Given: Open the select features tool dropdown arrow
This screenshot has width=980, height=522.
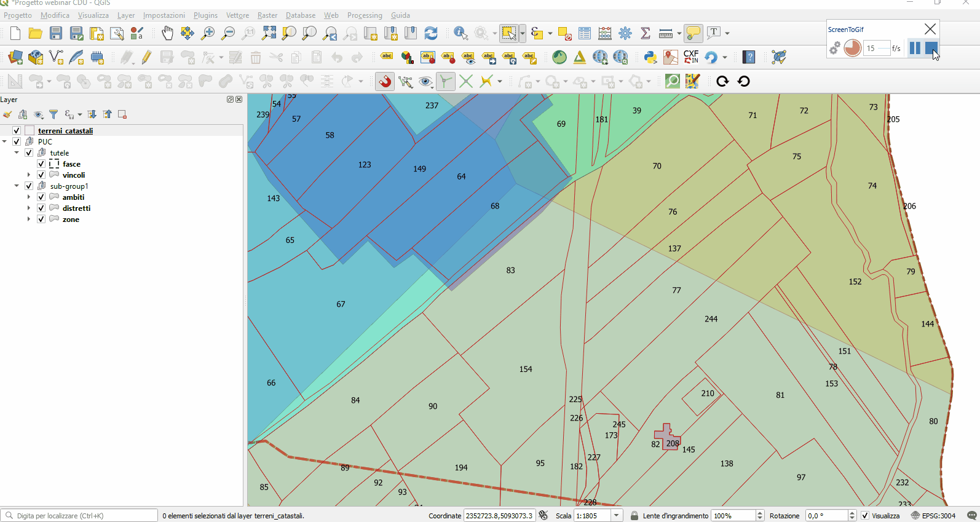Looking at the screenshot, I should click(x=523, y=33).
